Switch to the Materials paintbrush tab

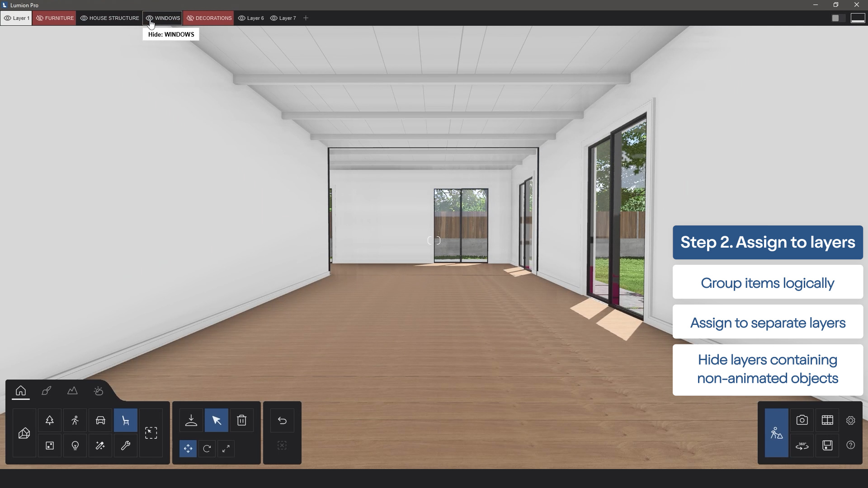click(47, 391)
